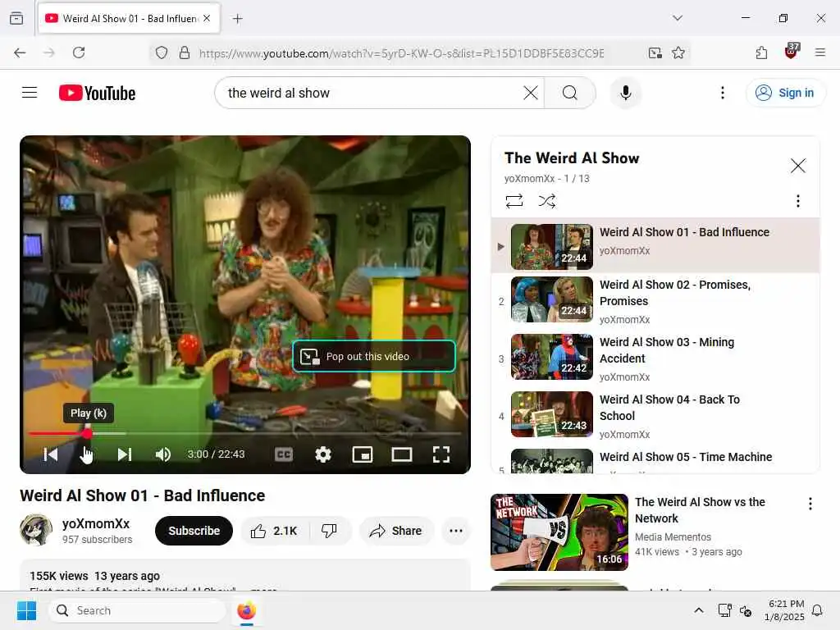This screenshot has width=840, height=630.
Task: Open Firefox application menu
Action: pyautogui.click(x=819, y=52)
